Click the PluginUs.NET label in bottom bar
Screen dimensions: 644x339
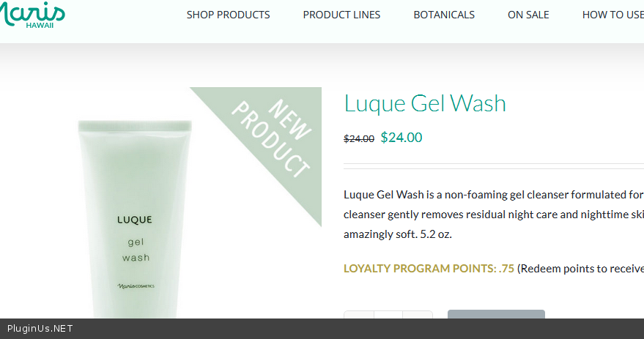click(40, 329)
